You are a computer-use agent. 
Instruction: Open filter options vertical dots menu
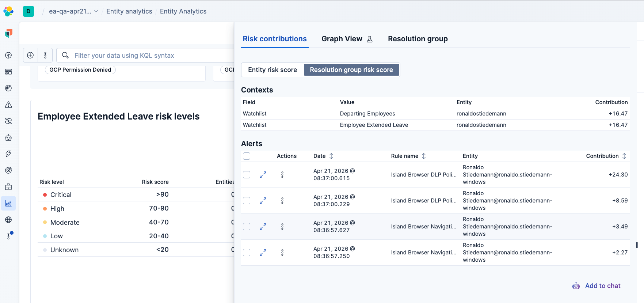(x=45, y=55)
